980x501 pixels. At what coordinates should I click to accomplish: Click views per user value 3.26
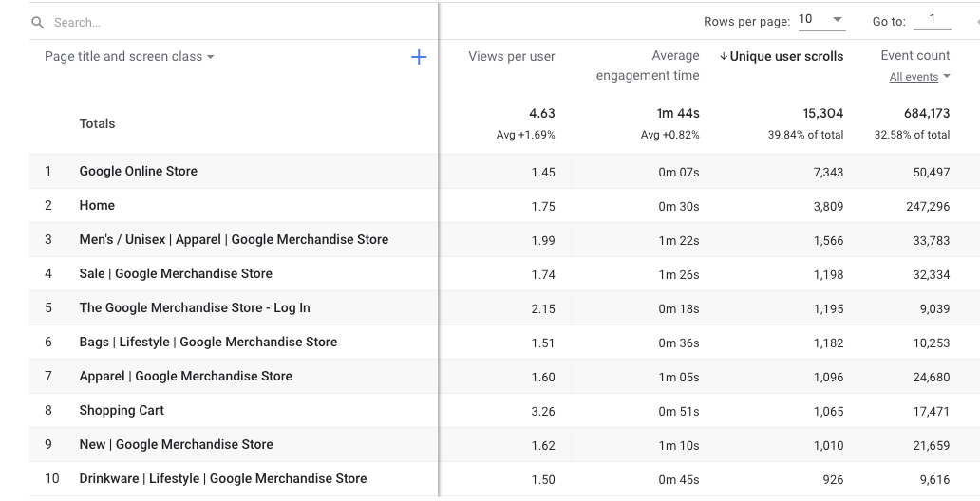coord(543,412)
